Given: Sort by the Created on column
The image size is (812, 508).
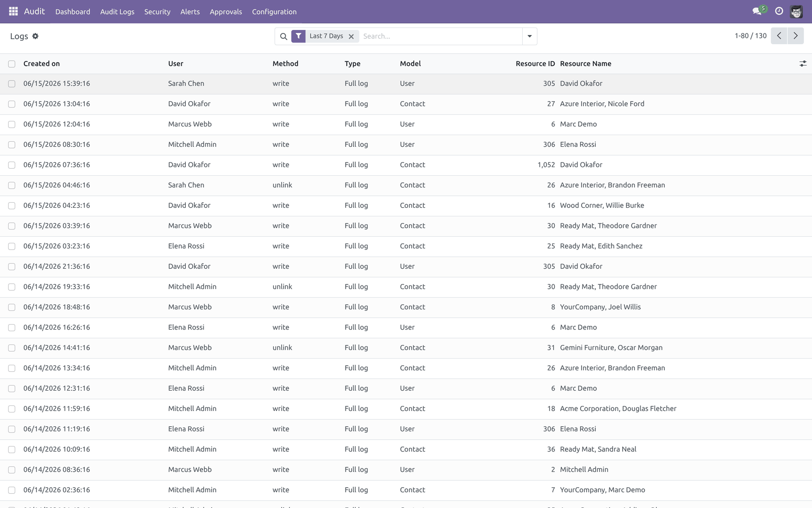Looking at the screenshot, I should [x=42, y=63].
